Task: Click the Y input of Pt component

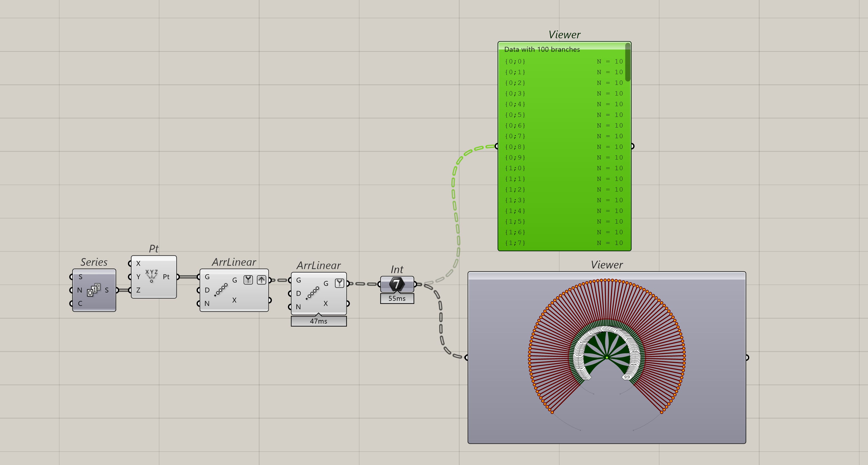Action: 138,277
